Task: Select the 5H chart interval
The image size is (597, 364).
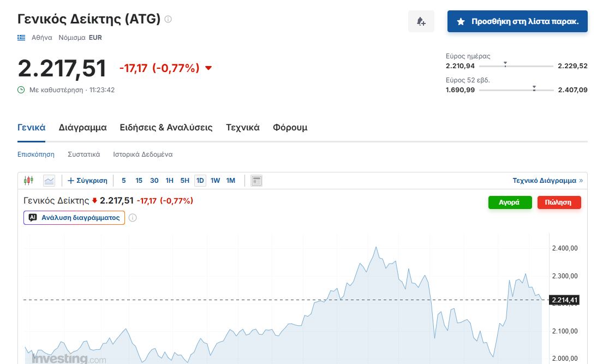Action: [x=185, y=181]
